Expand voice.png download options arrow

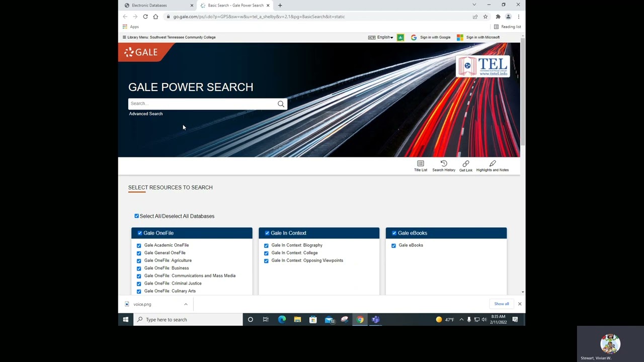click(186, 304)
